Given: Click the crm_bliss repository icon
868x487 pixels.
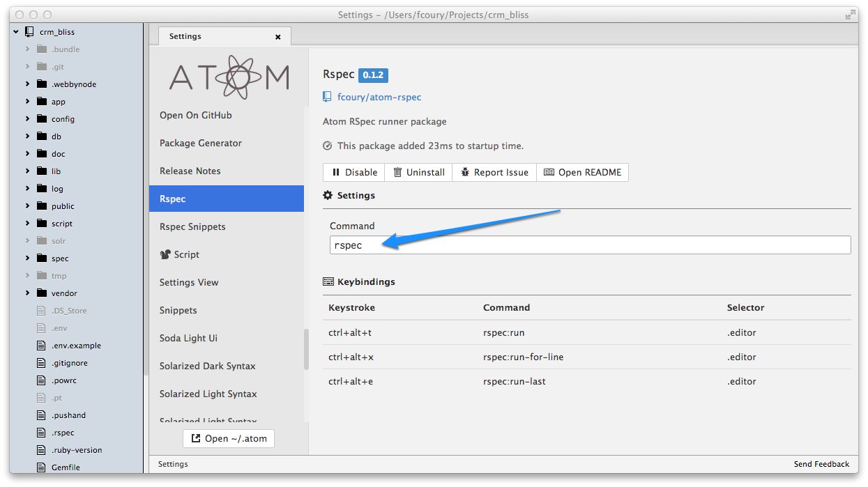Looking at the screenshot, I should point(29,31).
